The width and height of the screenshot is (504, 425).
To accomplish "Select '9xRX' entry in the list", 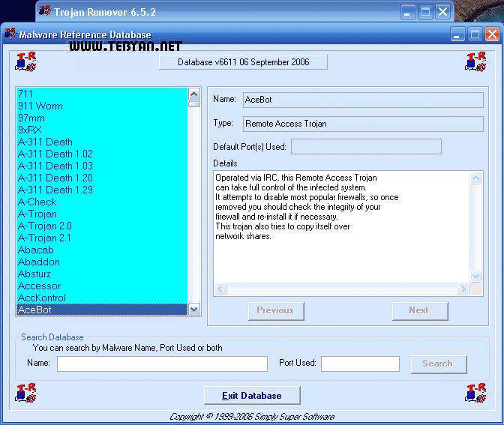I will 101,130.
